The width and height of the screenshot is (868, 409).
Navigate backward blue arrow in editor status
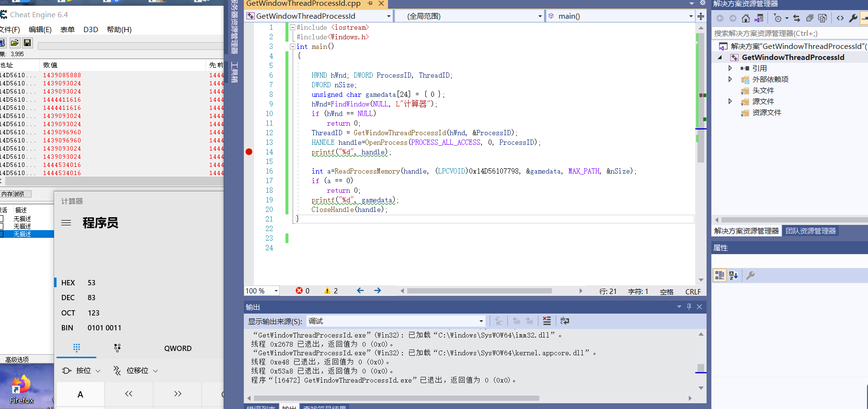point(360,291)
